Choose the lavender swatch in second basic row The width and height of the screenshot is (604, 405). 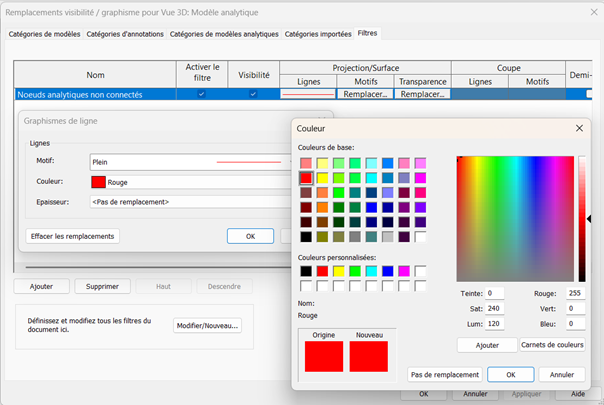404,178
